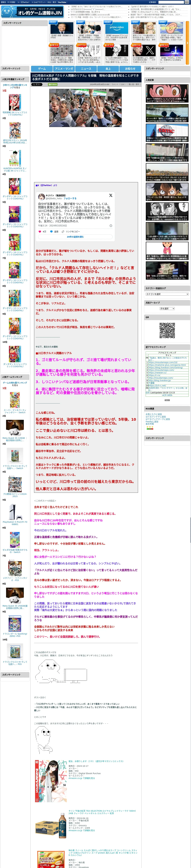
Task: Click the 20件の返信を読む button
Action: pyautogui.click(x=75, y=237)
